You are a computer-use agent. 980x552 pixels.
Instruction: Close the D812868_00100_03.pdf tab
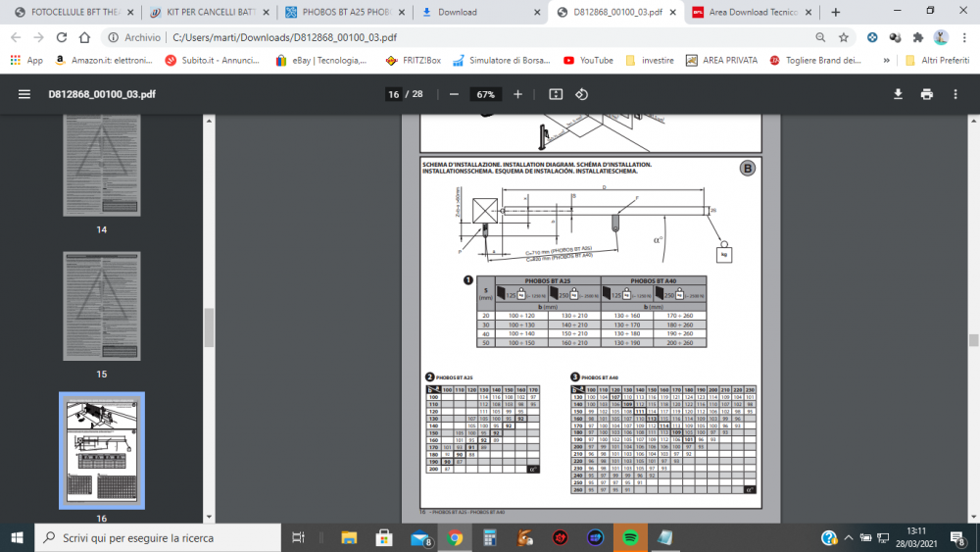[x=672, y=12]
